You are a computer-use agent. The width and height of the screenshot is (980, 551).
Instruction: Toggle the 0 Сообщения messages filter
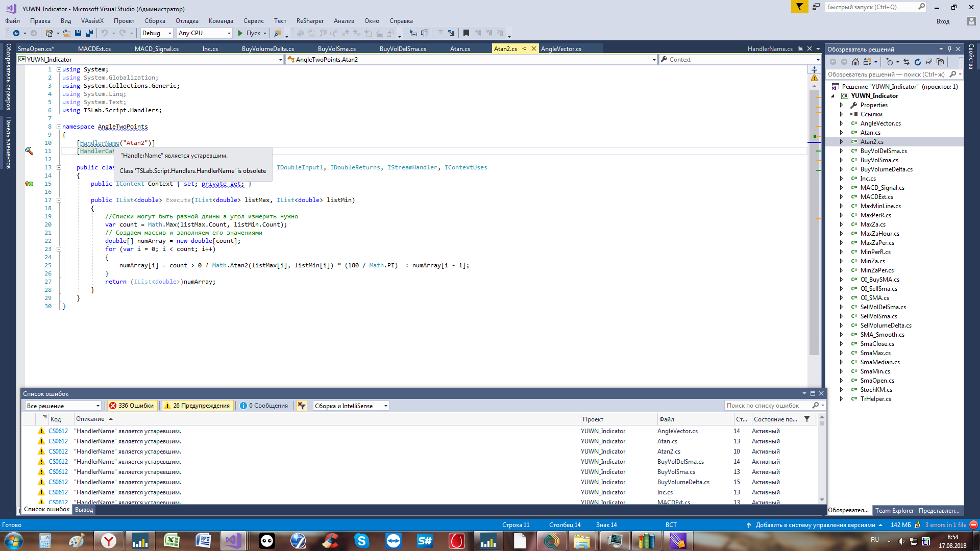264,406
